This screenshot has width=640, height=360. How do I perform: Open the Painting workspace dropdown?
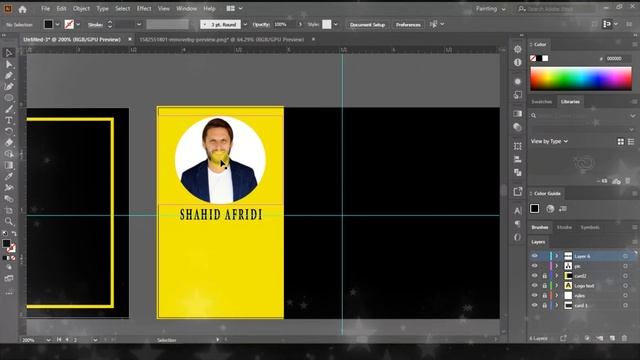coord(491,9)
